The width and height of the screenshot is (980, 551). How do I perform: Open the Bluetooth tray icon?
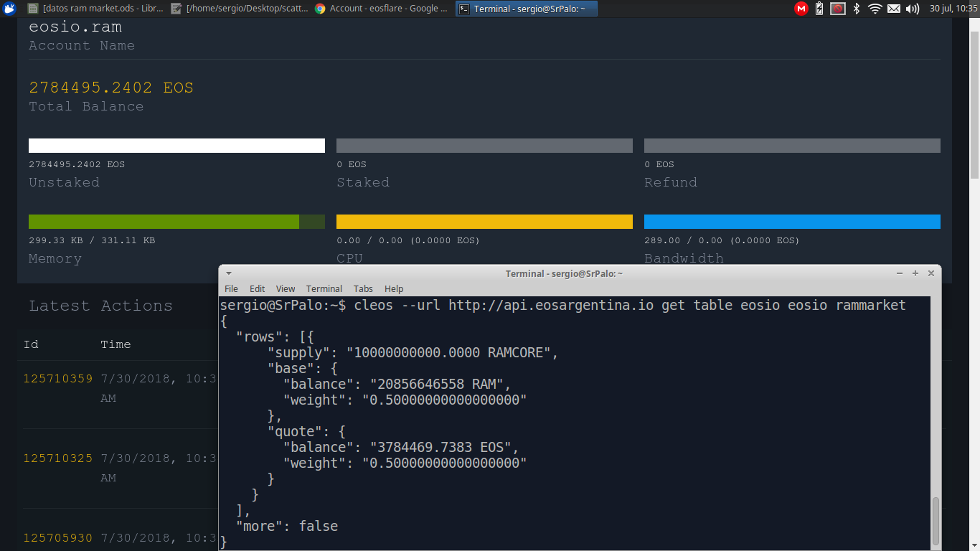pos(856,9)
